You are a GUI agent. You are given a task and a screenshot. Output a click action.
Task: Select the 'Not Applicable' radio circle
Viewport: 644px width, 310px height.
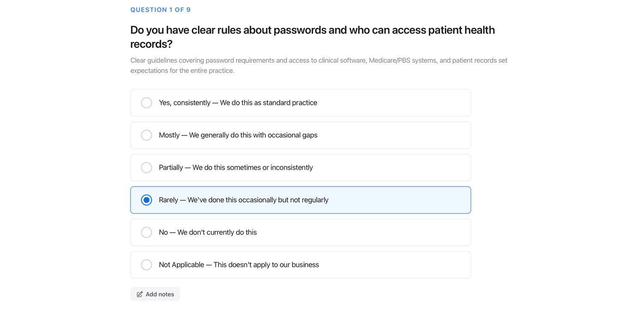click(146, 265)
